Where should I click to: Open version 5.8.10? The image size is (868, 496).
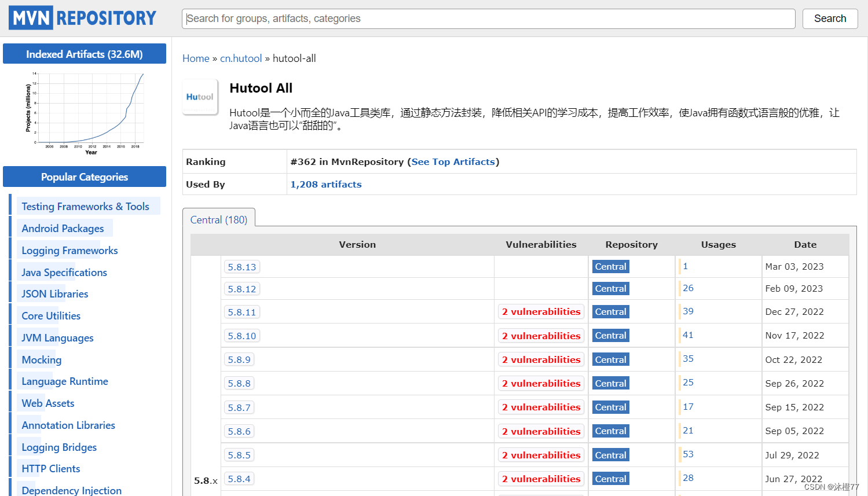click(x=242, y=336)
